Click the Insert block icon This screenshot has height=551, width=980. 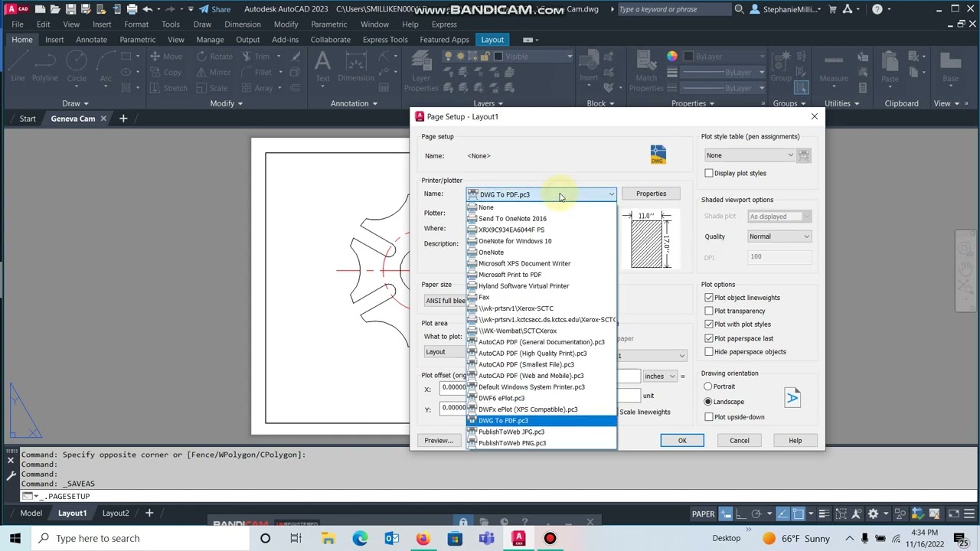tap(589, 67)
